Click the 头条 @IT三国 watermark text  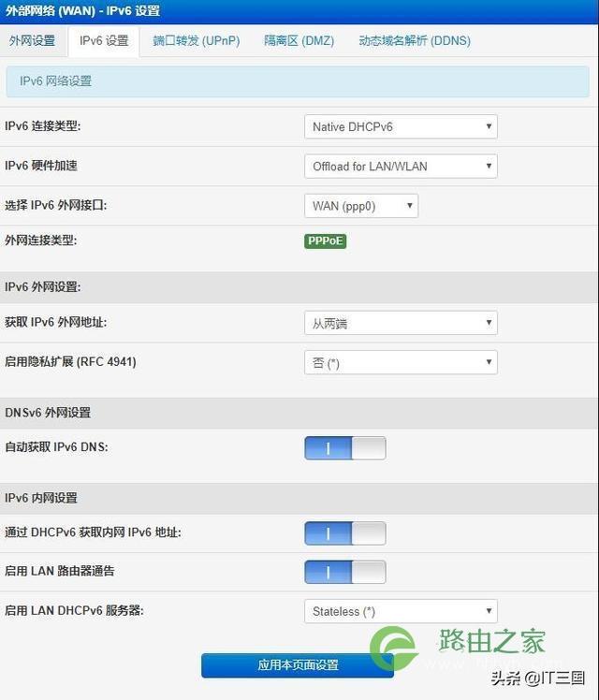[x=538, y=678]
